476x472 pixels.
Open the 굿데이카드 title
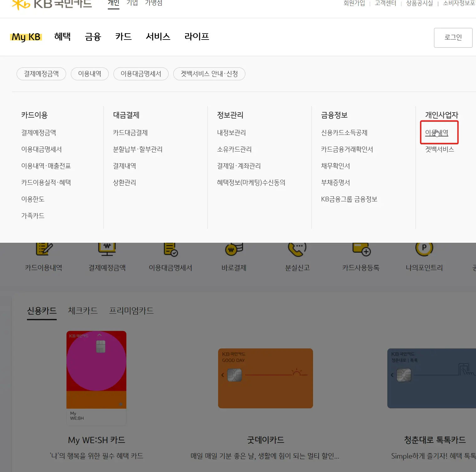coord(266,440)
